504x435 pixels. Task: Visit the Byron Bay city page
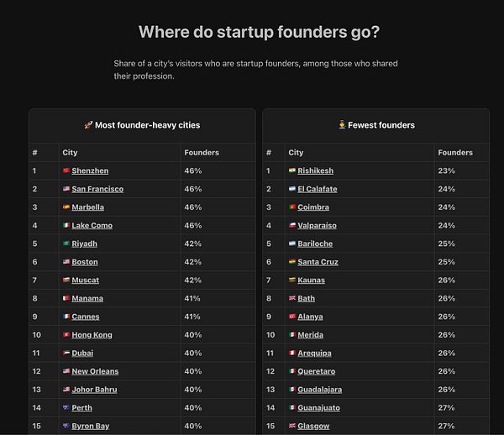(x=91, y=427)
